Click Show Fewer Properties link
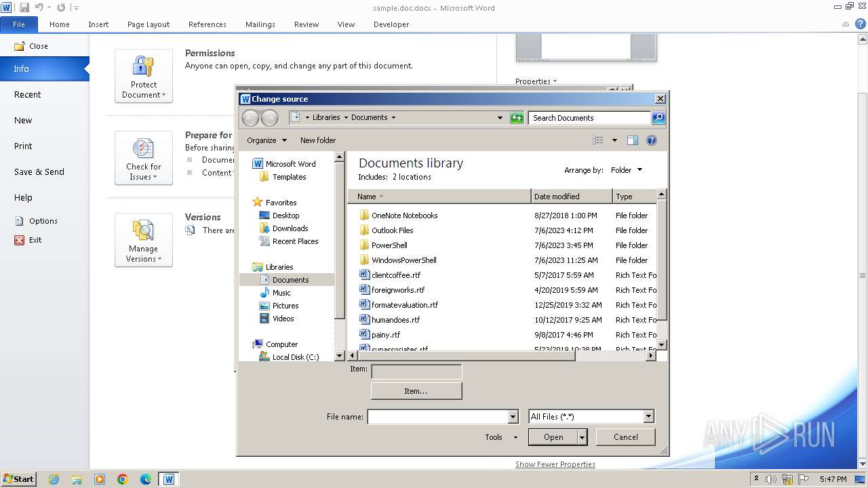Screen dimensions: 868x488 (555, 464)
